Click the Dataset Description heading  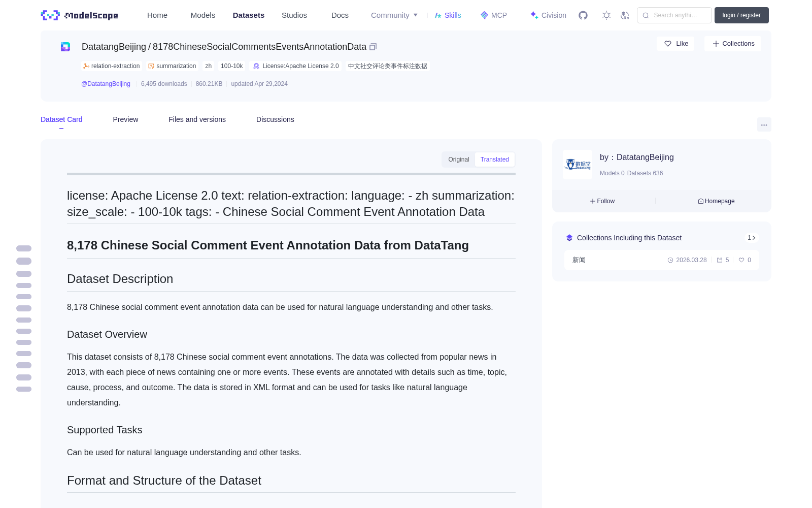click(120, 279)
